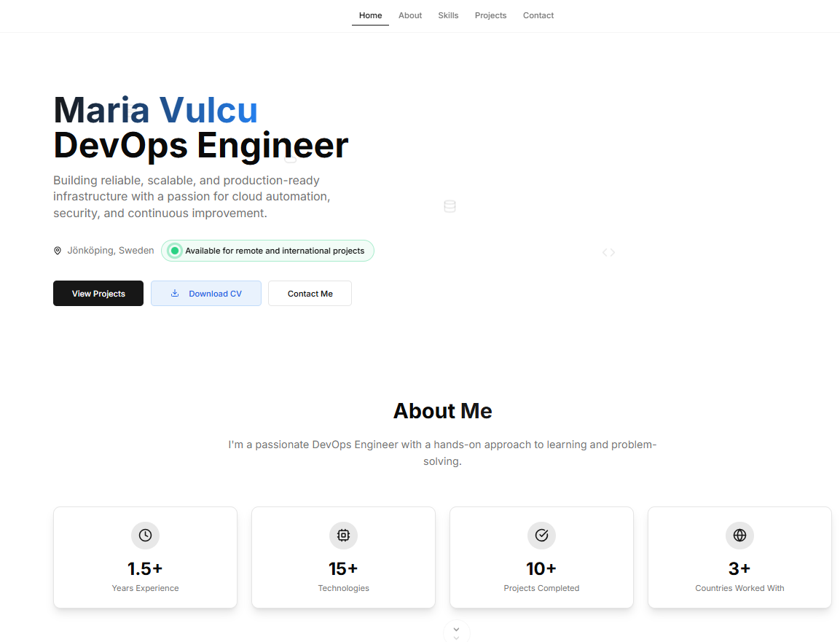Open the Home navigation tab
Viewport: 840px width, 642px height.
click(370, 15)
